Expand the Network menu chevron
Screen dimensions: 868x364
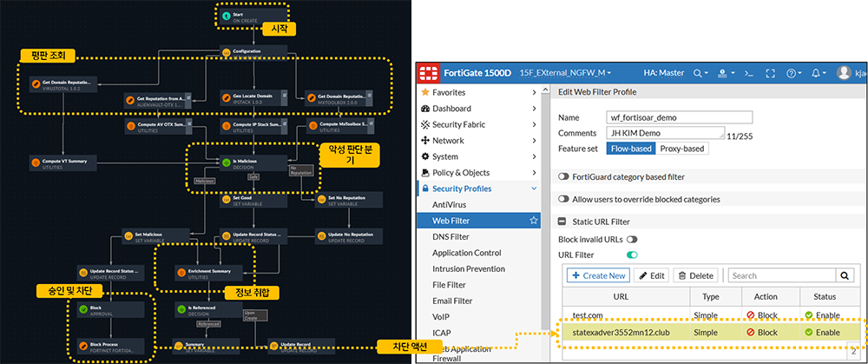pyautogui.click(x=534, y=141)
